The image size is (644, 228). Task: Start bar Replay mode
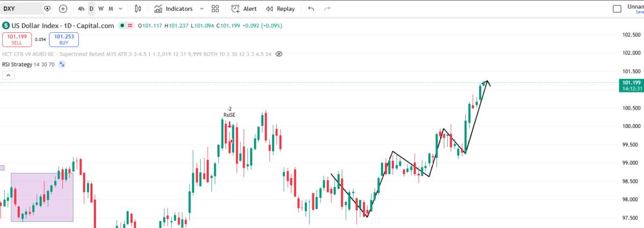[x=280, y=9]
